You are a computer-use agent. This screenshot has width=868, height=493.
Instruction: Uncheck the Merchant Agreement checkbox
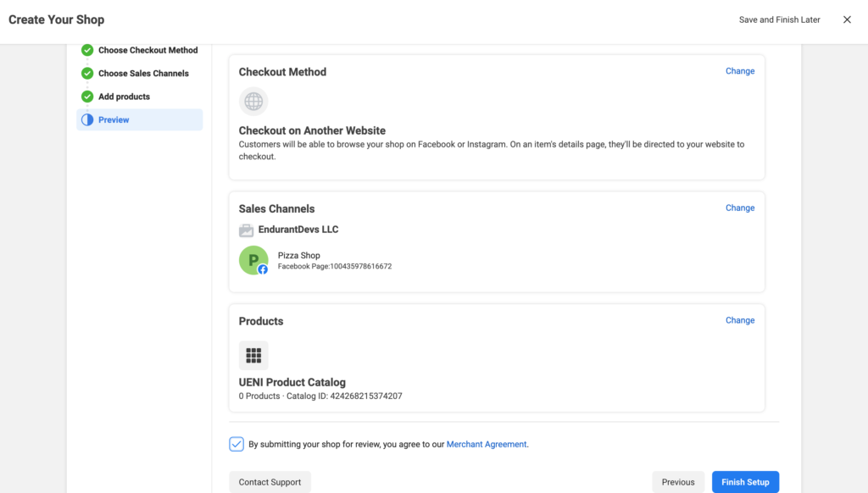[x=236, y=444]
